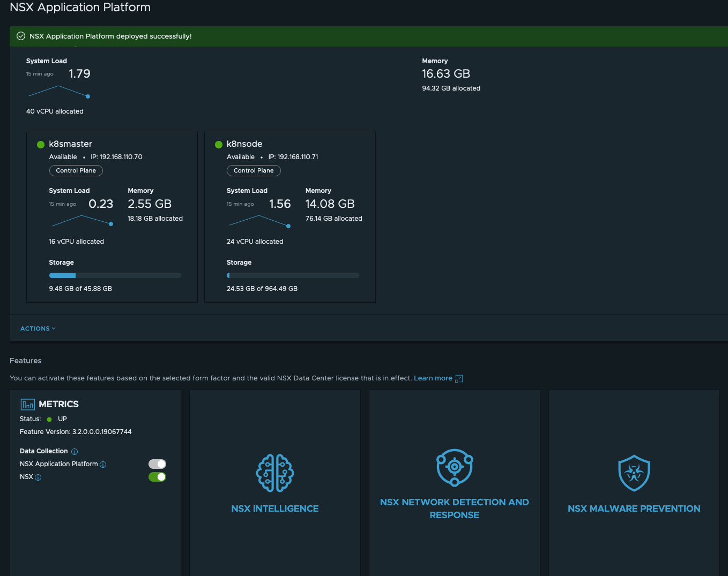The width and height of the screenshot is (728, 576).
Task: Click NSX Application Platform page title
Action: [80, 8]
